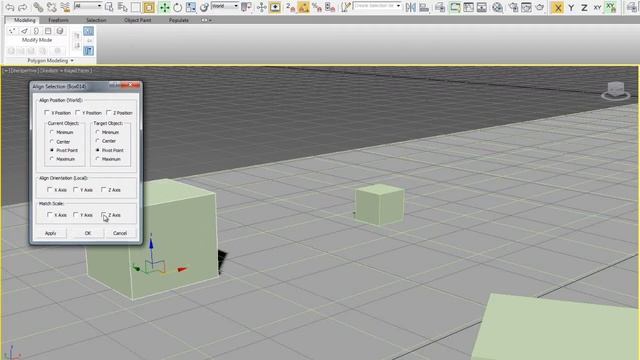Expand the Polygon Modeling panel arrow
Screen dimensions: 640x360
click(x=72, y=61)
